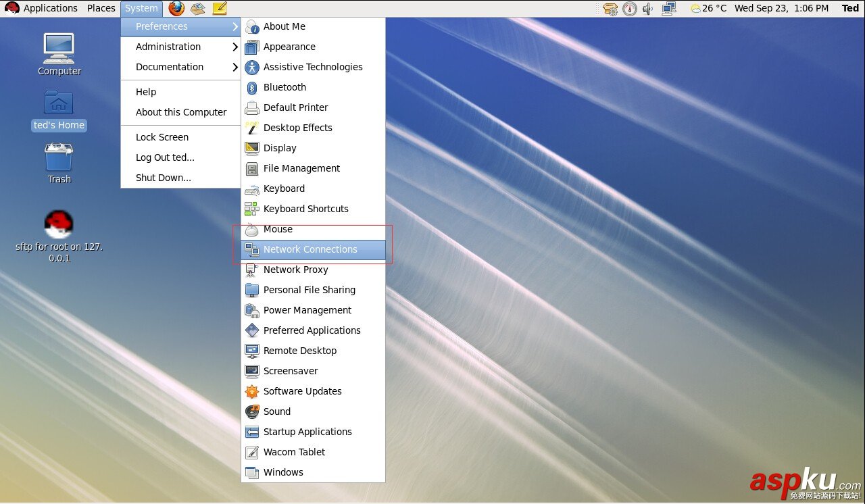This screenshot has height=504, width=865.
Task: Choose Shut Down...
Action: pyautogui.click(x=180, y=178)
